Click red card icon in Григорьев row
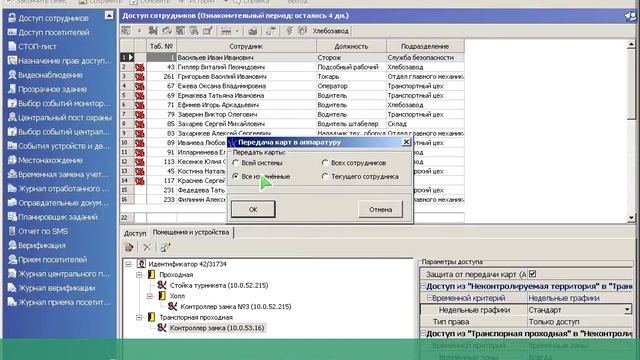640x360 pixels. (x=140, y=76)
